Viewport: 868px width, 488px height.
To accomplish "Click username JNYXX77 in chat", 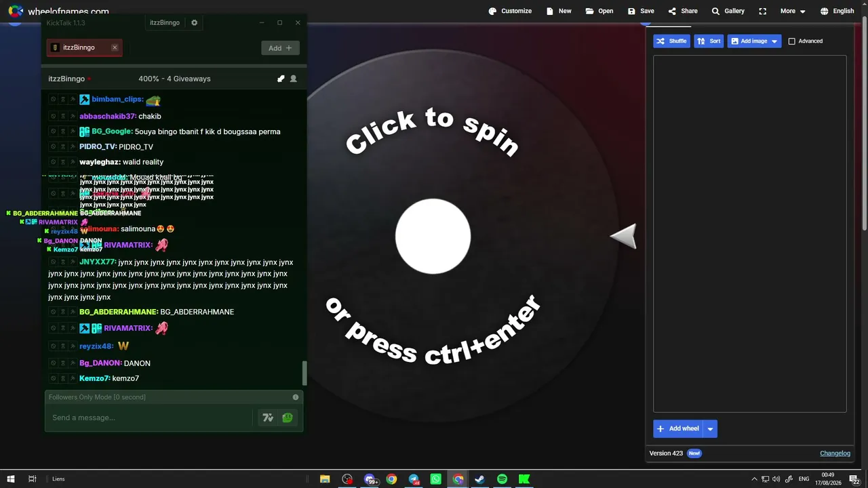I will (97, 262).
